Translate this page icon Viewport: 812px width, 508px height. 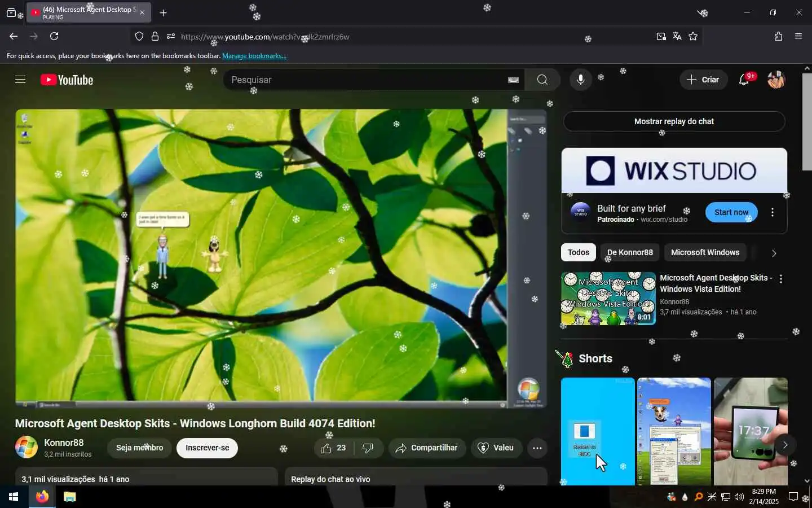click(677, 36)
